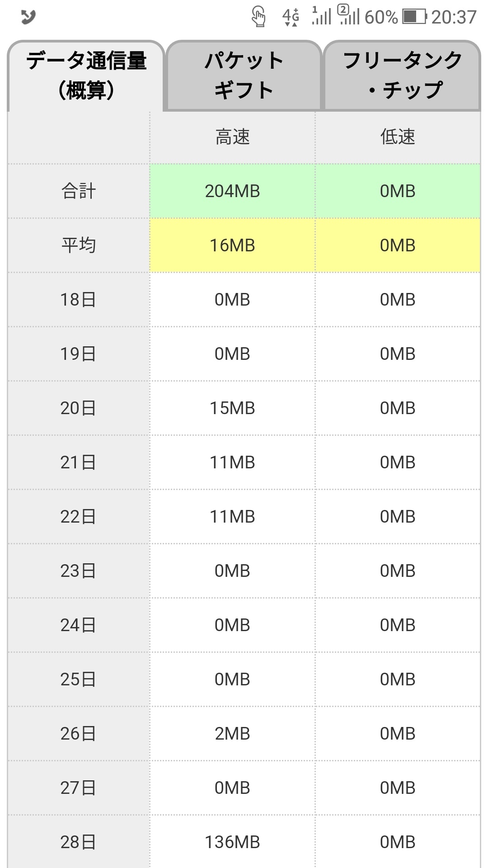This screenshot has height=868, width=488.
Task: Select the データ通信量(概算) tab
Action: pyautogui.click(x=86, y=75)
